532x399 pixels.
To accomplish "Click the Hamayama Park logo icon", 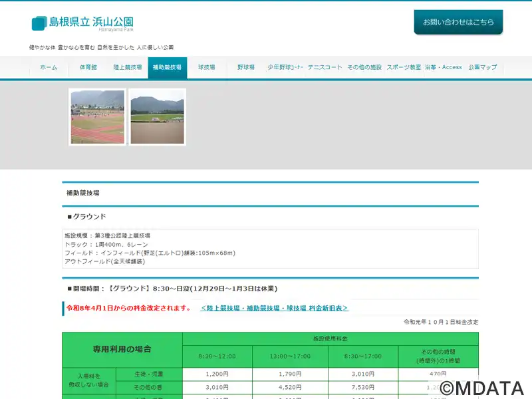I will [x=39, y=23].
